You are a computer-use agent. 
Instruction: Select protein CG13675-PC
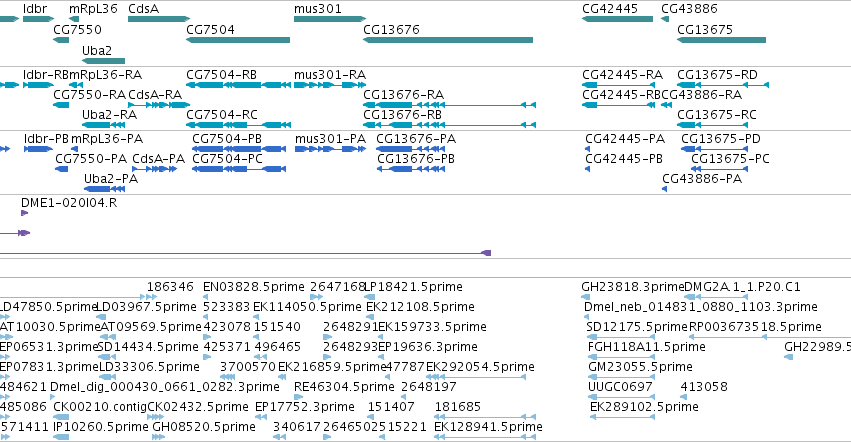tap(719, 169)
